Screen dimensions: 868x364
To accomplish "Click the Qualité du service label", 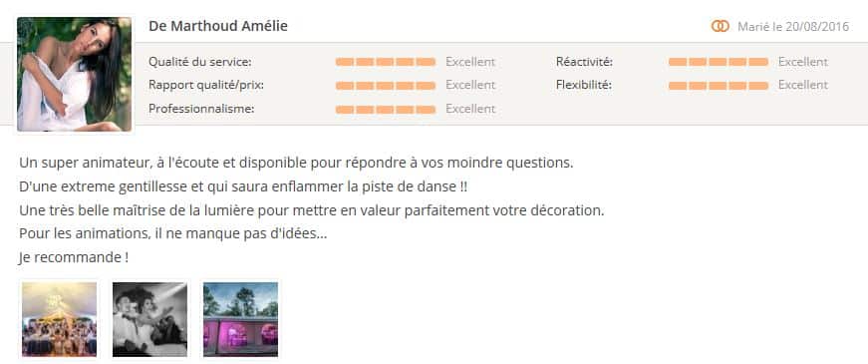I will (x=200, y=62).
